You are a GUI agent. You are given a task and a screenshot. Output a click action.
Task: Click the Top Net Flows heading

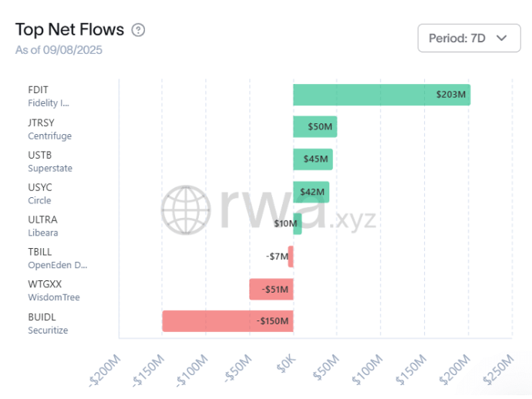tap(69, 30)
